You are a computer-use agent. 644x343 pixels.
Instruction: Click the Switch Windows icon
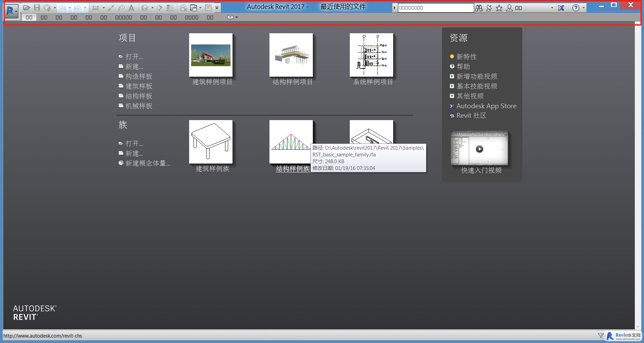pyautogui.click(x=194, y=7)
